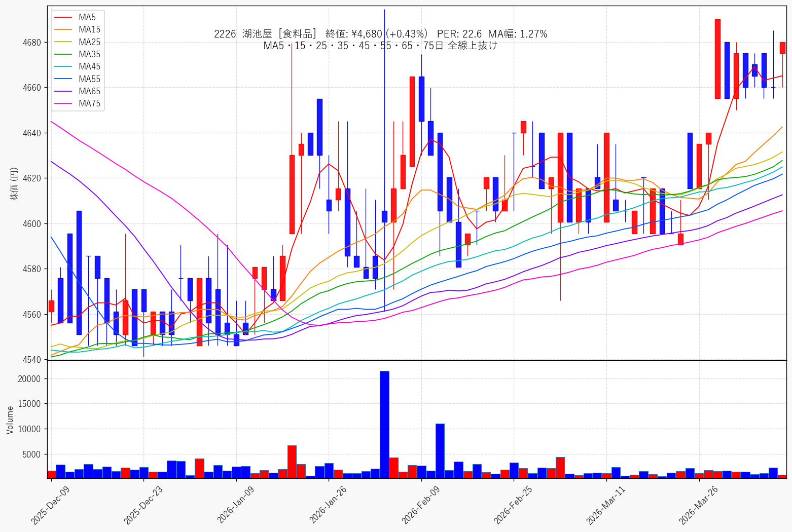Click the MA45 legend entry
The image size is (792, 532).
pos(77,66)
